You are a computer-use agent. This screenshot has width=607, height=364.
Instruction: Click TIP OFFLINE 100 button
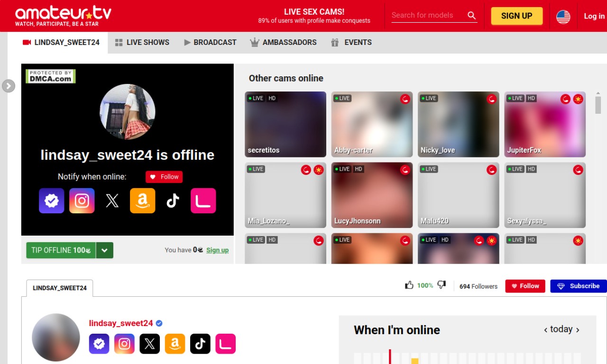click(x=61, y=250)
